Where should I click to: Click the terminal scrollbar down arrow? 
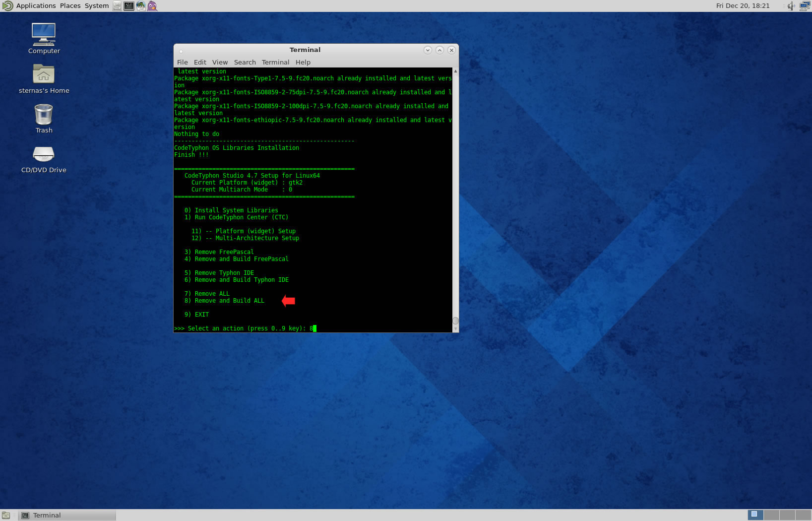click(455, 329)
